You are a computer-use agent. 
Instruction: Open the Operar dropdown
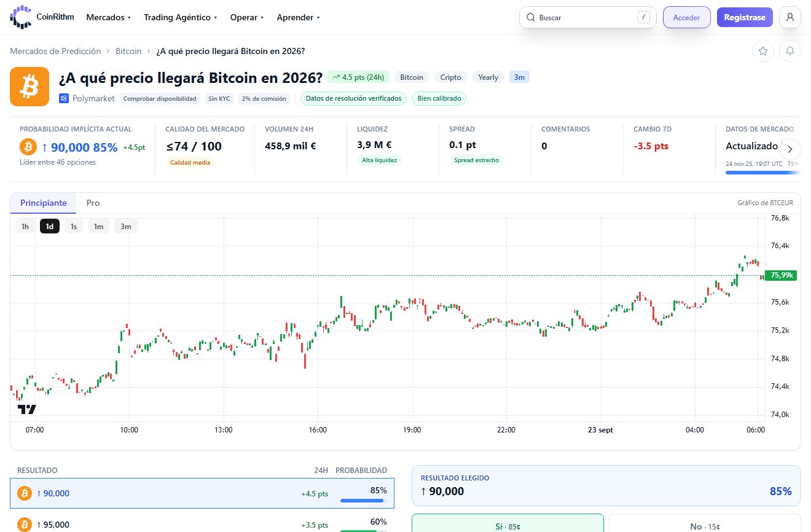(247, 17)
